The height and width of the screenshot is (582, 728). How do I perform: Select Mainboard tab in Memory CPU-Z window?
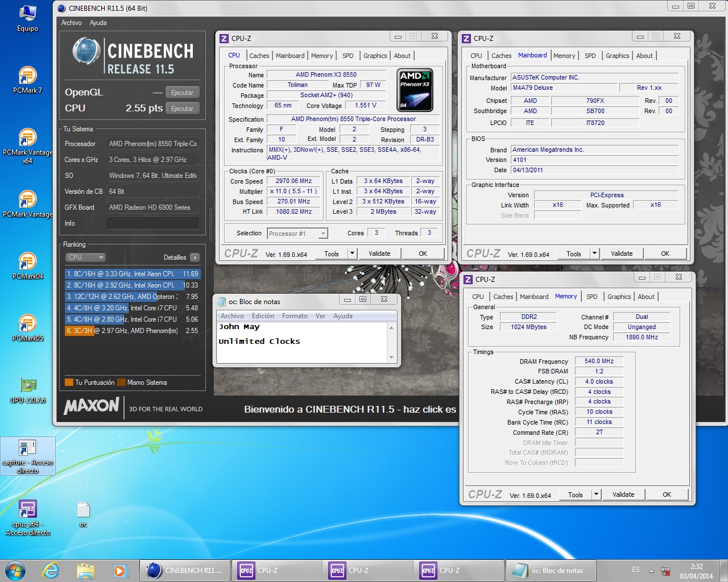coord(534,297)
